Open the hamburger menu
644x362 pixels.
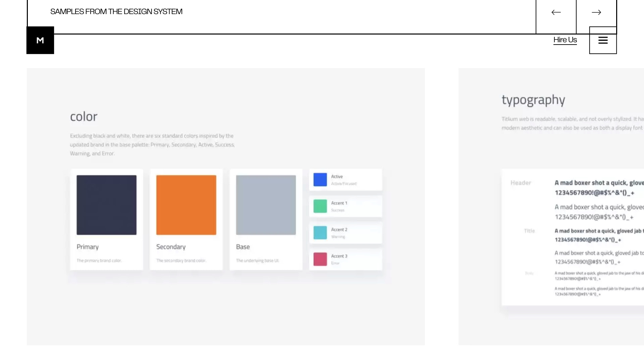click(603, 40)
